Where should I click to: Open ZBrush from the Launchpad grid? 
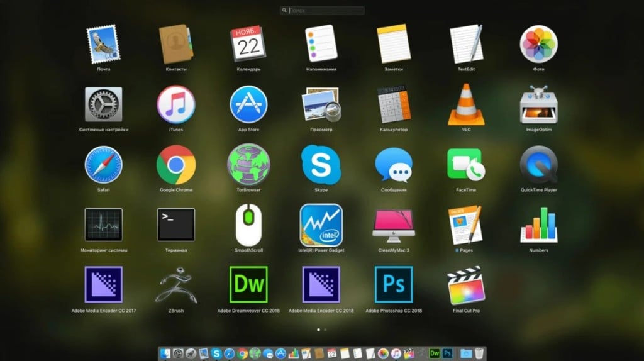176,285
